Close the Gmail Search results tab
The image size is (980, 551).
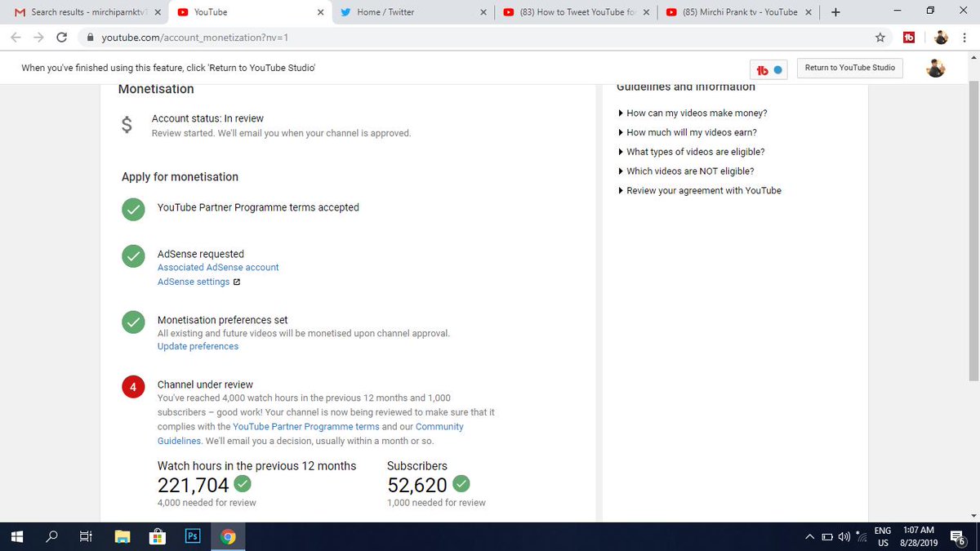coord(158,12)
